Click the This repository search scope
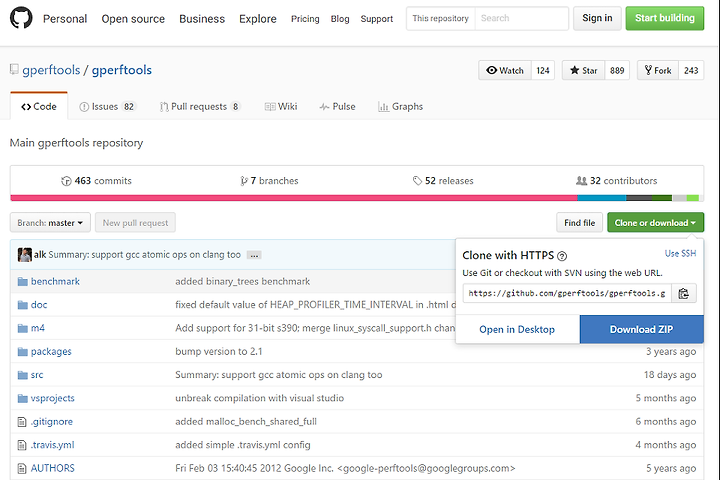Screen dimensions: 720x480 (440, 18)
